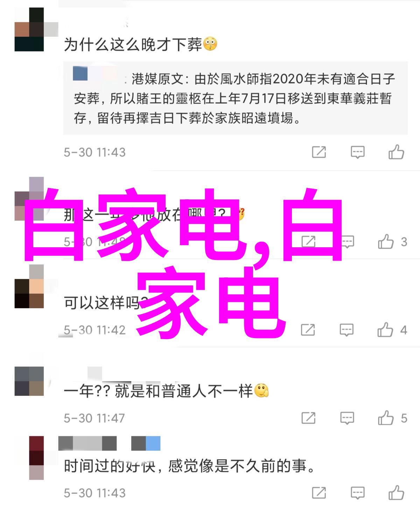Like the 一年?? 就是和普通人不一样 comment
This screenshot has height=509, width=420.
[x=386, y=418]
